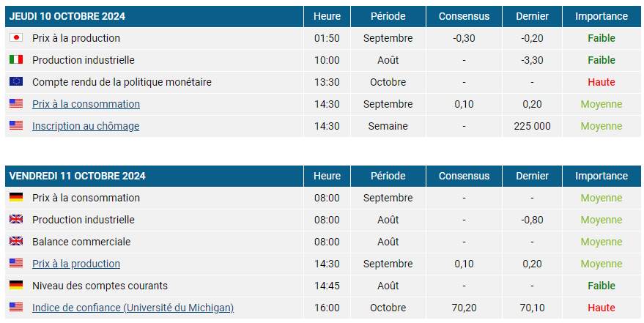Click UK flag next to Balance commerciale
Image resolution: width=644 pixels, height=323 pixels.
[16, 241]
